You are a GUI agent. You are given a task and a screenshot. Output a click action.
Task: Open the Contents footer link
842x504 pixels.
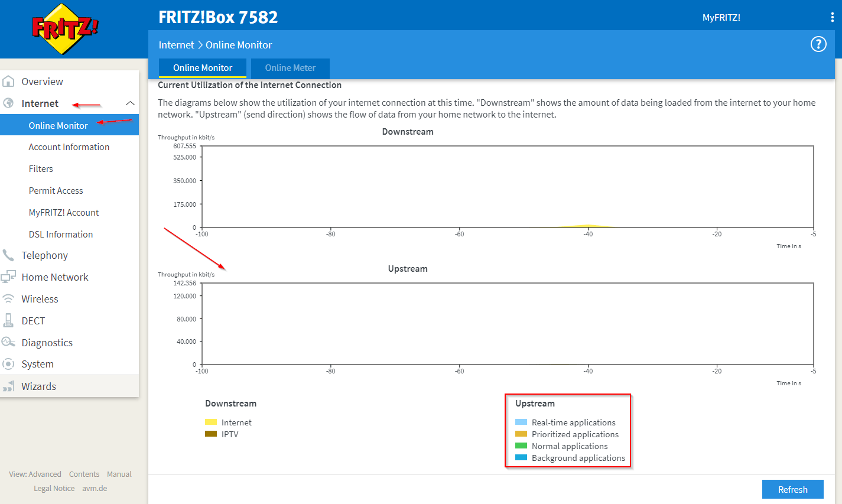pos(84,474)
